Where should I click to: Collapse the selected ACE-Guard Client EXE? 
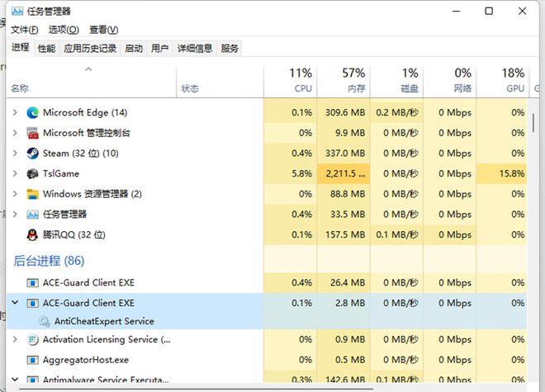[x=15, y=303]
